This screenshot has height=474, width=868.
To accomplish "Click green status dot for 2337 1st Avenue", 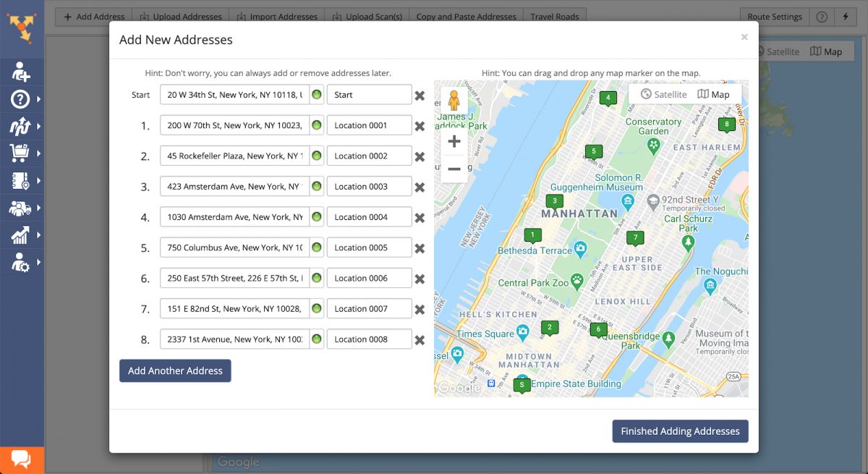I will (316, 339).
